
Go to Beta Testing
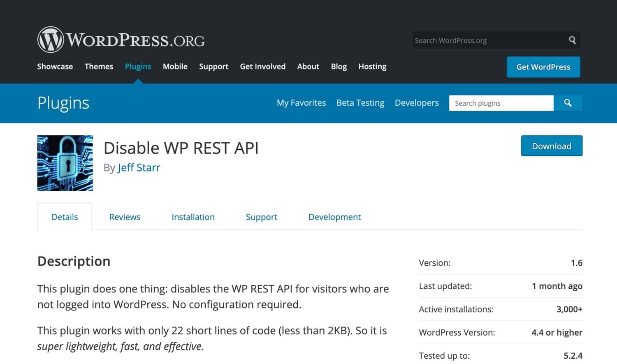[x=360, y=103]
